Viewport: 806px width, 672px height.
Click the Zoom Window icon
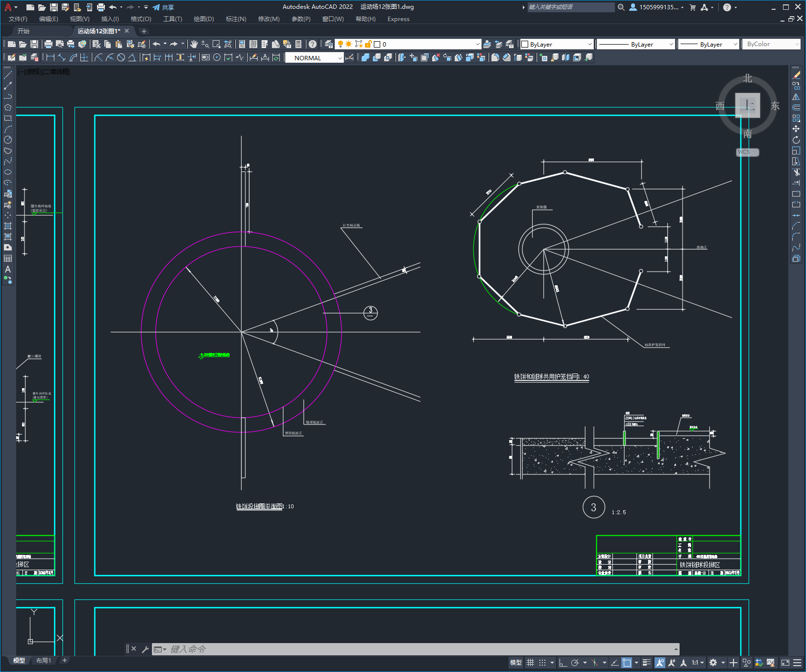pos(217,44)
